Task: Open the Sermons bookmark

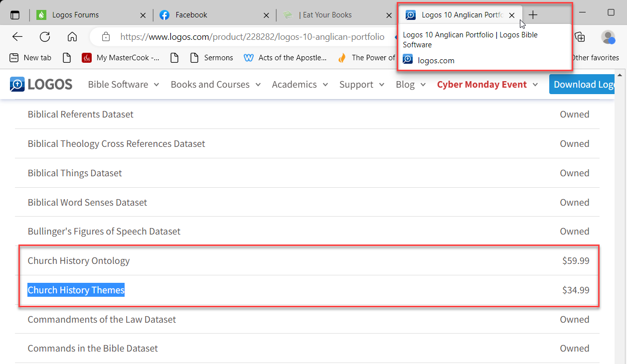Action: (212, 58)
